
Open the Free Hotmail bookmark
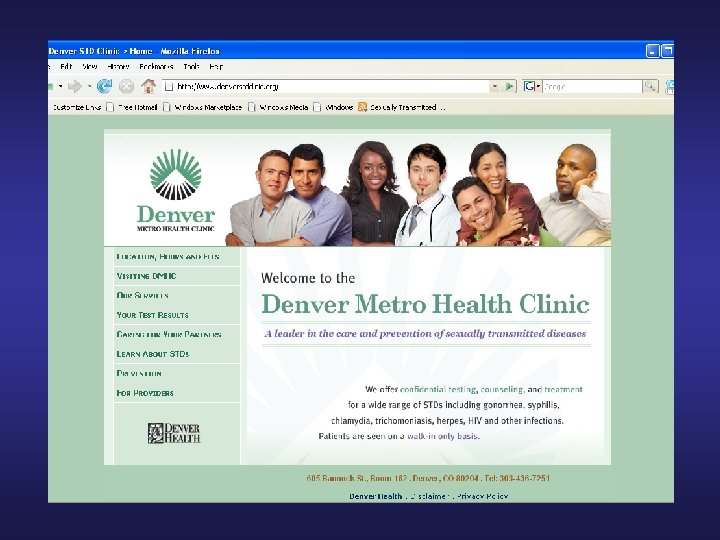pos(132,107)
